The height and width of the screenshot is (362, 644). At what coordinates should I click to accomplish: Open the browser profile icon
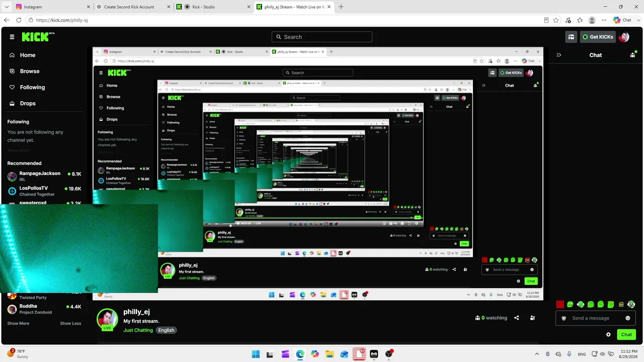coord(592,20)
